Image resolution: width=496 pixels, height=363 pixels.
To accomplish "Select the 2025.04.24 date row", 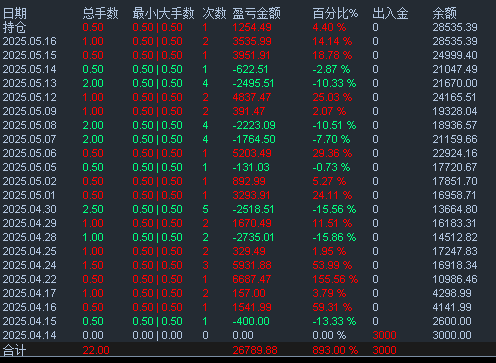I will pos(30,265).
